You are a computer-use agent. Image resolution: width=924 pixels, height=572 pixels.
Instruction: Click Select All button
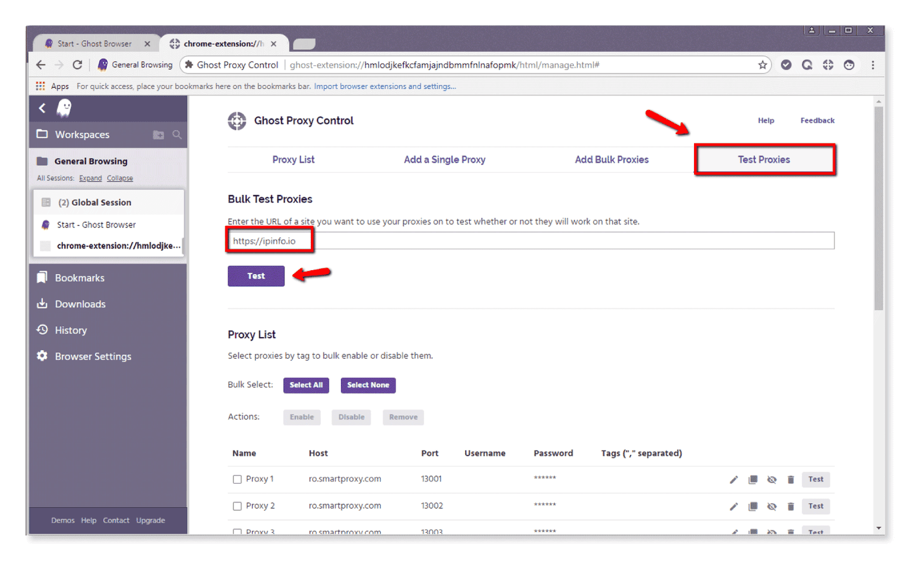tap(306, 385)
